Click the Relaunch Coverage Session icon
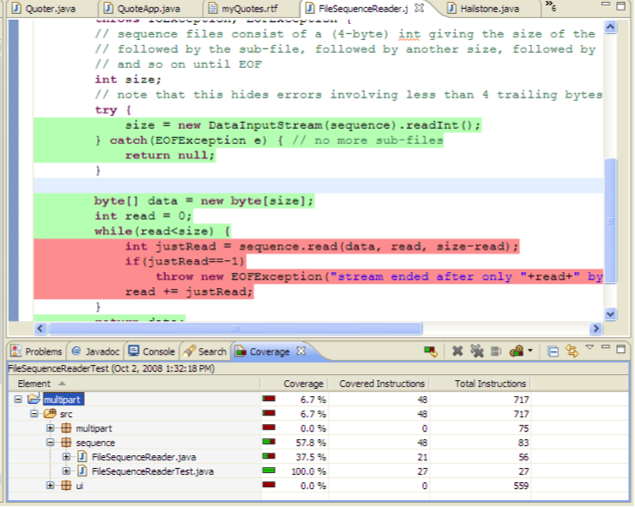 (431, 351)
